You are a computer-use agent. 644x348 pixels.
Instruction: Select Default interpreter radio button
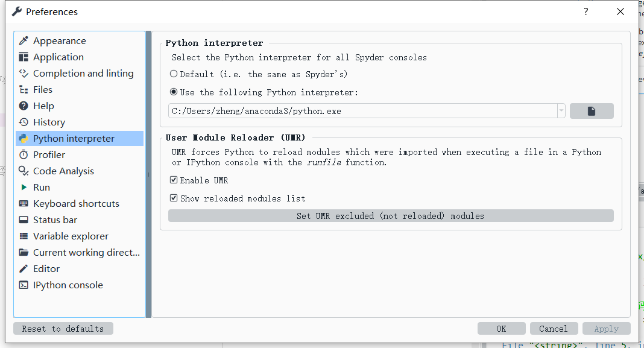tap(174, 74)
